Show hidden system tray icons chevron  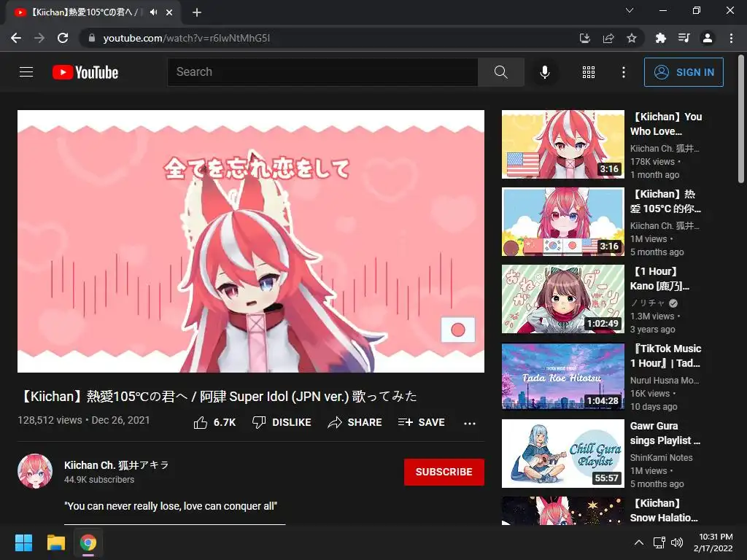click(639, 542)
